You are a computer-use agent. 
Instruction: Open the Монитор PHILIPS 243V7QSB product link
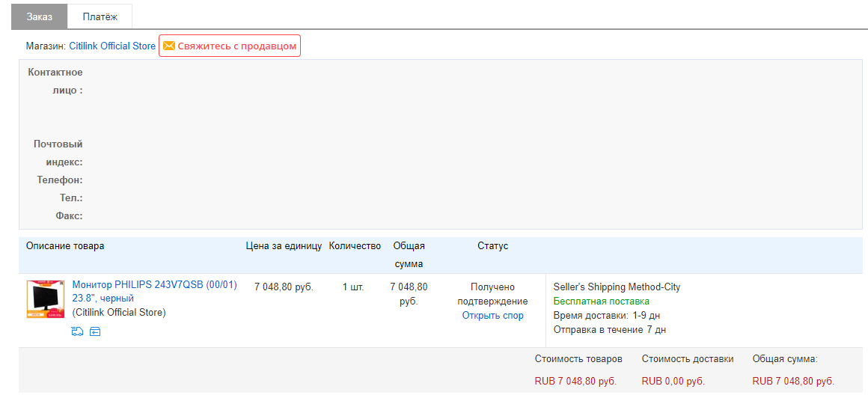[154, 292]
